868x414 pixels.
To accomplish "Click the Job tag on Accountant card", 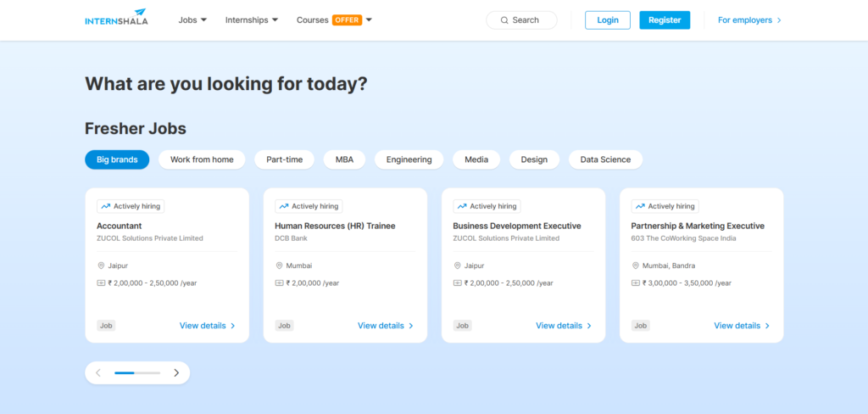I will coord(106,326).
